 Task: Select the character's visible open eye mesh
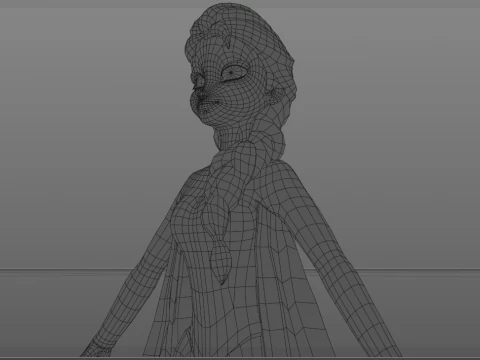(234, 72)
